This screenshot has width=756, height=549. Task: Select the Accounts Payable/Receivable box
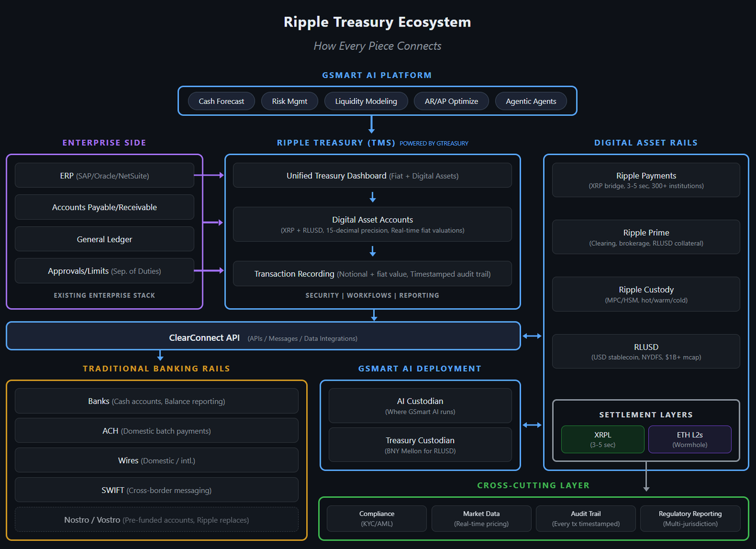[105, 207]
